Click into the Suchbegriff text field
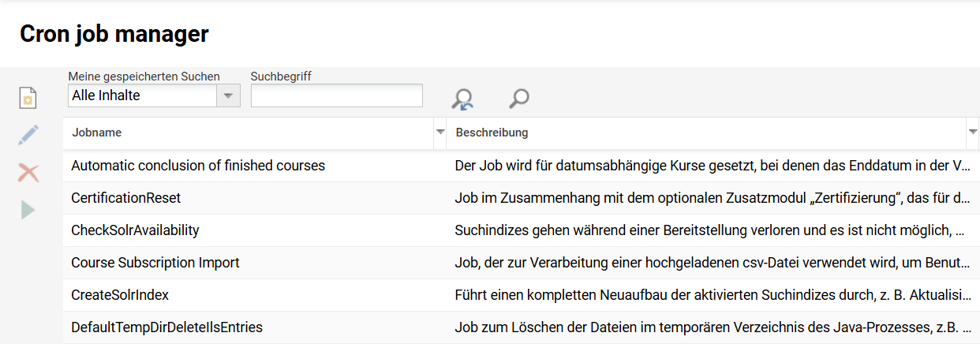This screenshot has width=980, height=344. [336, 95]
